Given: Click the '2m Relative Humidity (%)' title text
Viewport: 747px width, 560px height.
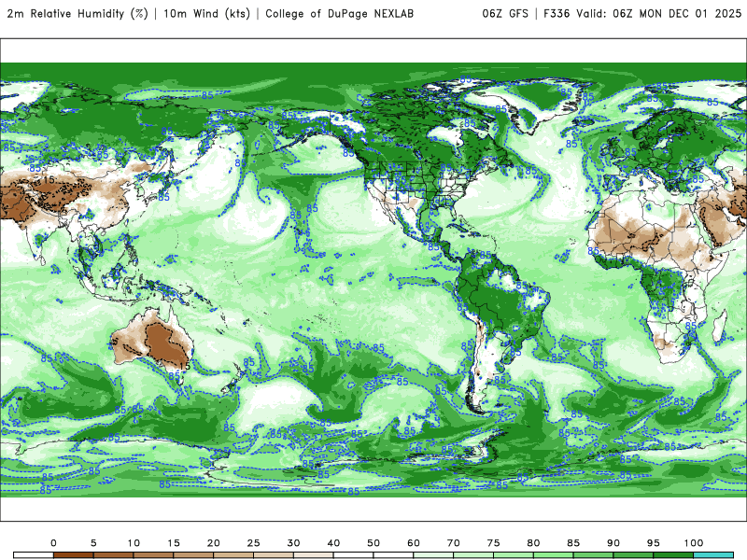Looking at the screenshot, I should point(78,14).
